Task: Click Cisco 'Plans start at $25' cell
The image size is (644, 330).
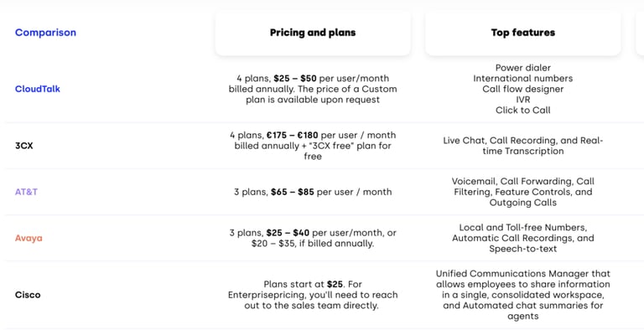Action: [313, 295]
